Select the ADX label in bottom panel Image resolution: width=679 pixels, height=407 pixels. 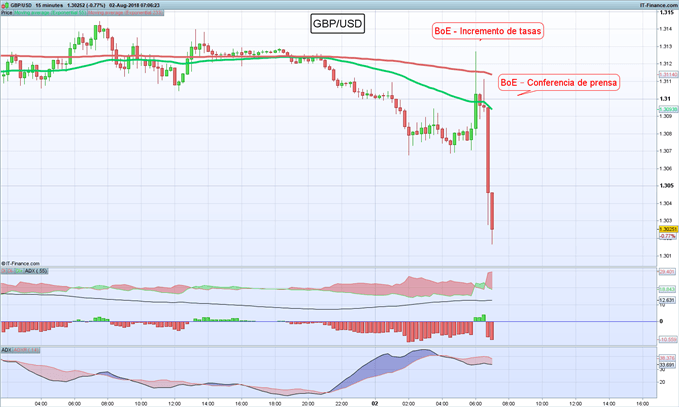coord(6,350)
